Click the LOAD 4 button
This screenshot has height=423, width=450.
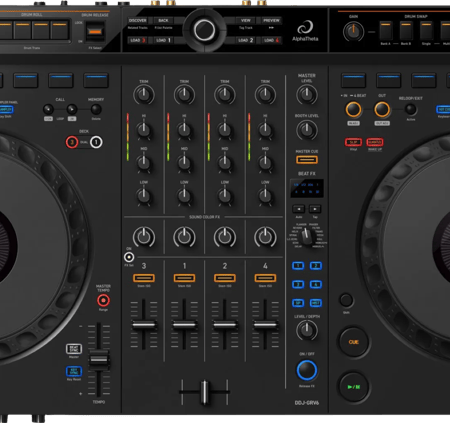click(x=271, y=40)
